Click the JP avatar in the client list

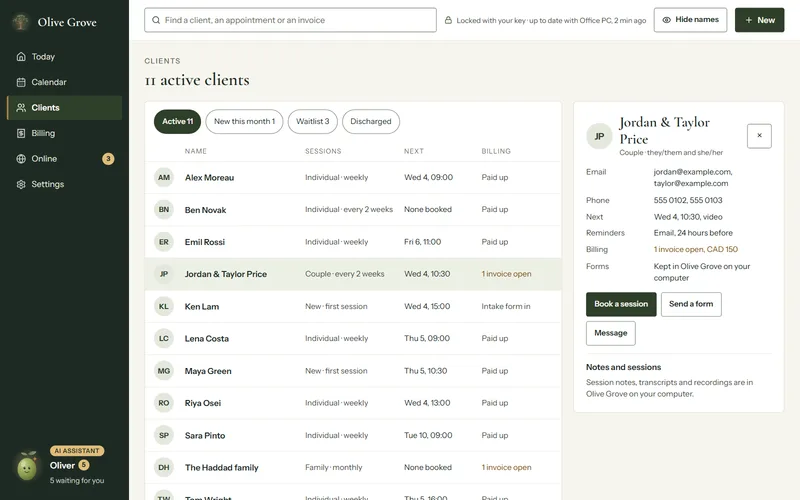pos(164,274)
